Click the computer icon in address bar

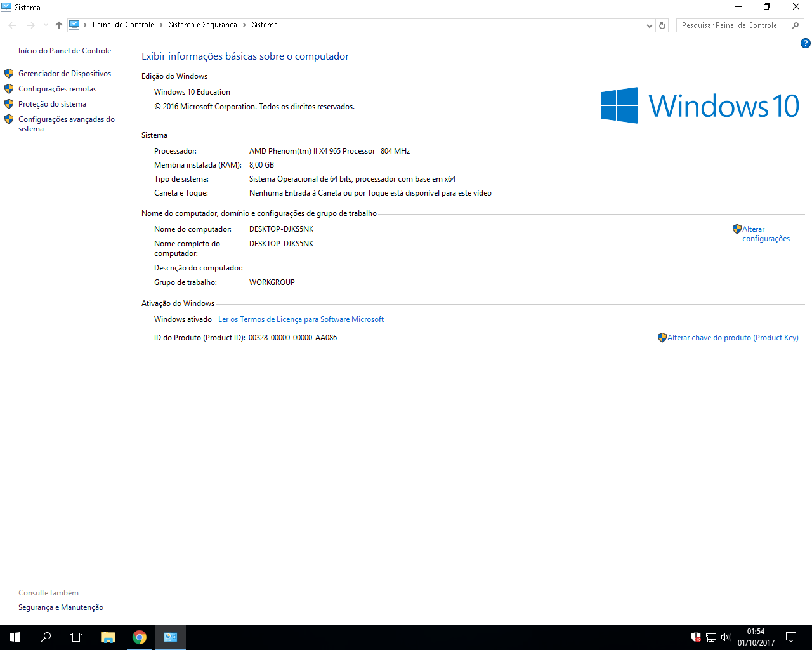pos(74,25)
